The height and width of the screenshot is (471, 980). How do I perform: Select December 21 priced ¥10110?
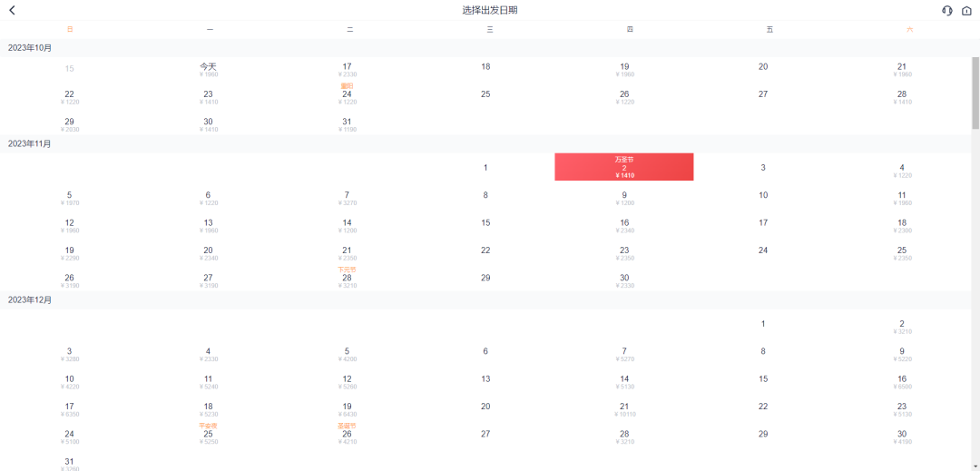pyautogui.click(x=624, y=409)
